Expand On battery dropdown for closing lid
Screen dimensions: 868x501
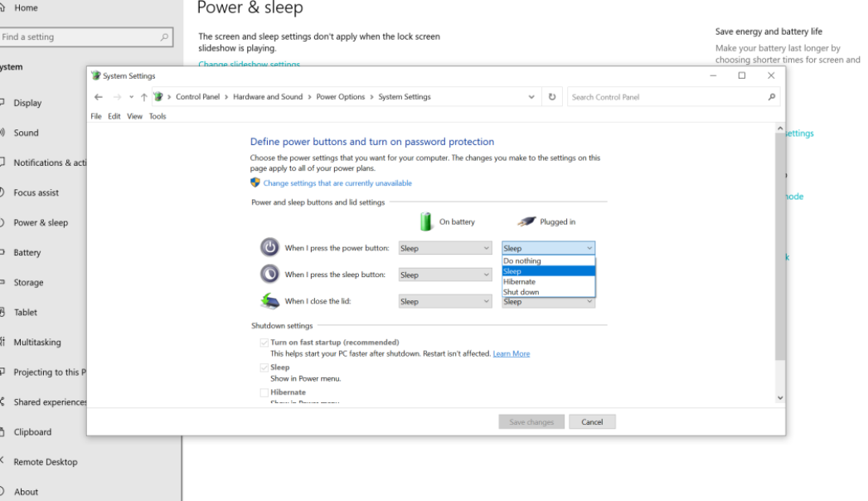445,301
